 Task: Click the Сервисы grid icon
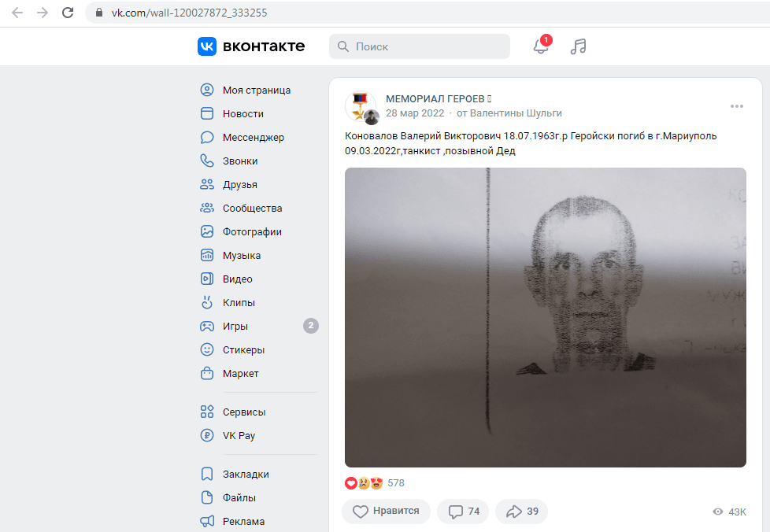(x=207, y=412)
